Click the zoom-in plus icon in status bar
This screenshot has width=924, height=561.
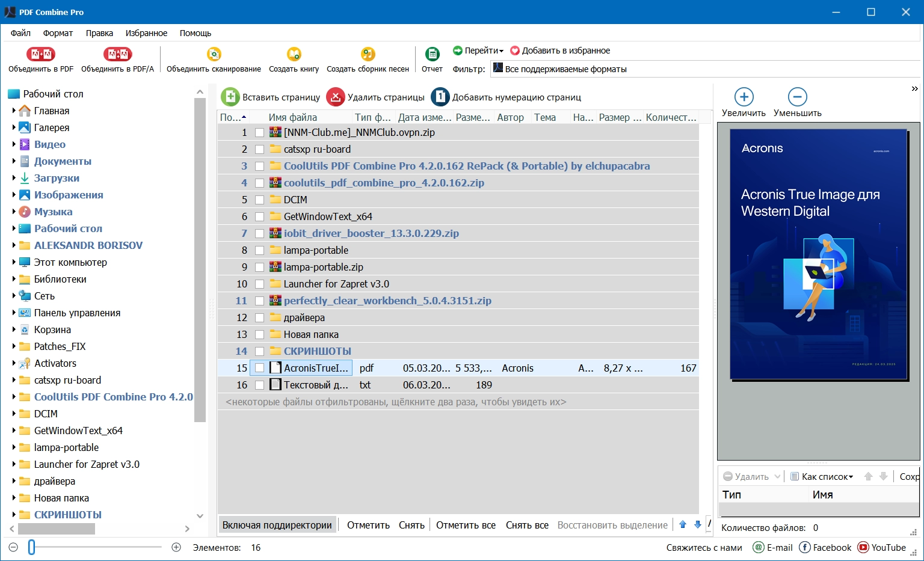coord(176,547)
